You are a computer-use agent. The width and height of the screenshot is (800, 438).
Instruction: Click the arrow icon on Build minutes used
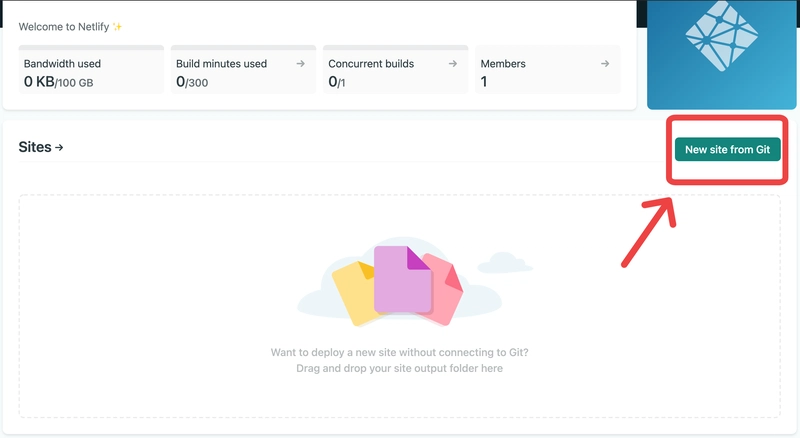301,64
